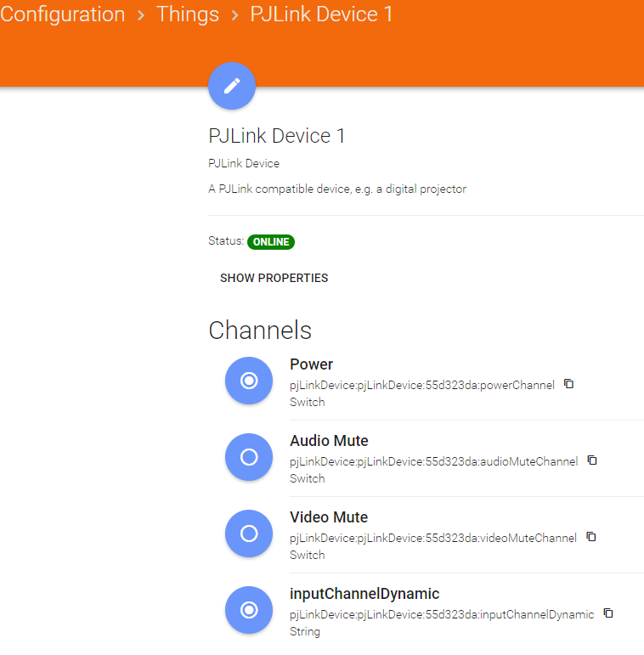Select the Audio Mute channel title
This screenshot has width=644, height=655.
(329, 441)
